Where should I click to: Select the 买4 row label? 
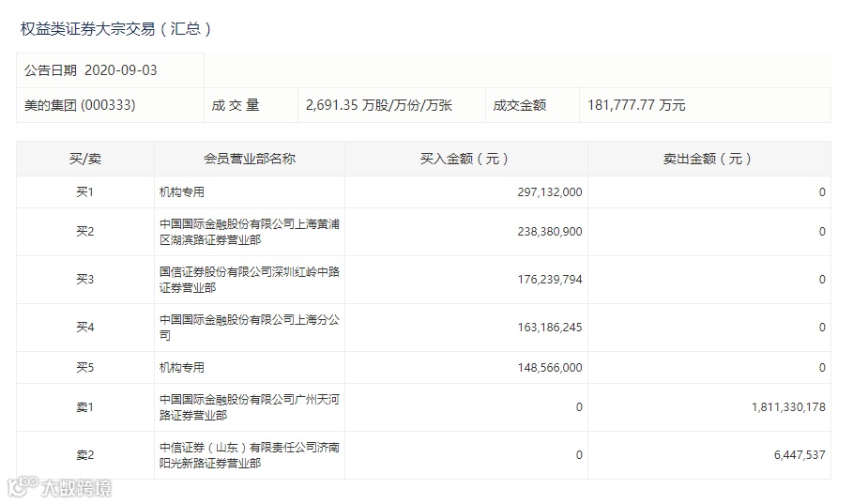(84, 328)
